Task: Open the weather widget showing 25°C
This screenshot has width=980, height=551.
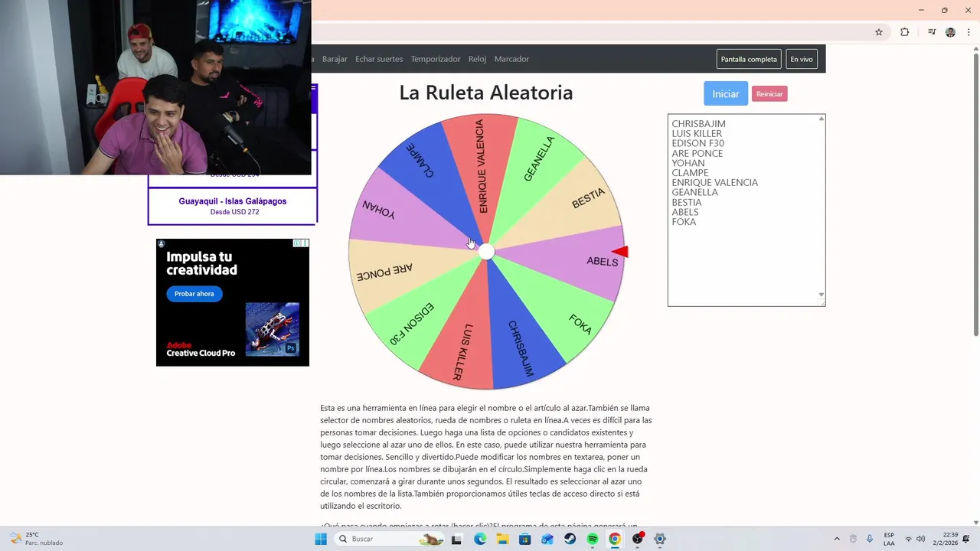Action: [36, 539]
